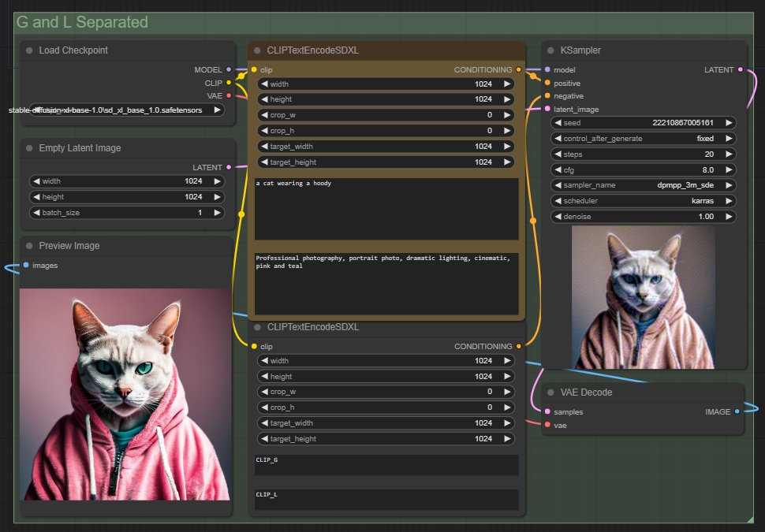Collapse the KSampler node using its dot
The image size is (765, 532).
(550, 50)
